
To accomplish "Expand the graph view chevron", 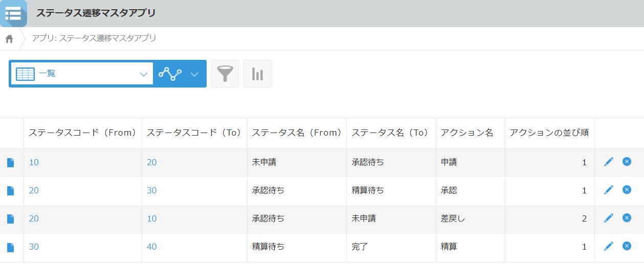I will point(194,74).
